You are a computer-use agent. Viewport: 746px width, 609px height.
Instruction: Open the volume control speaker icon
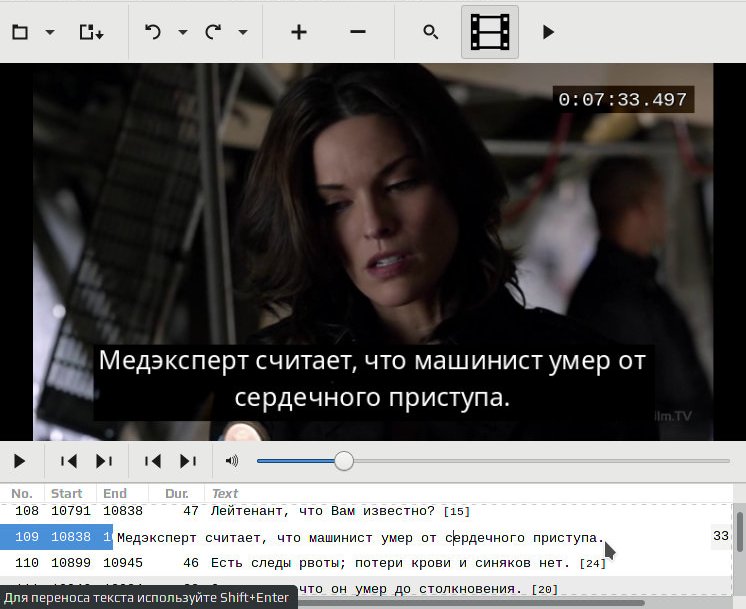point(232,461)
